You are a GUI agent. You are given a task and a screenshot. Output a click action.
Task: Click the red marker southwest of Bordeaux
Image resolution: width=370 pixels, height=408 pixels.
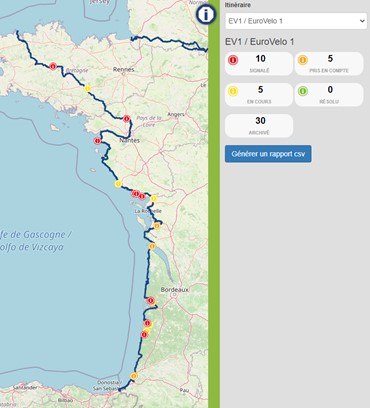pyautogui.click(x=151, y=301)
